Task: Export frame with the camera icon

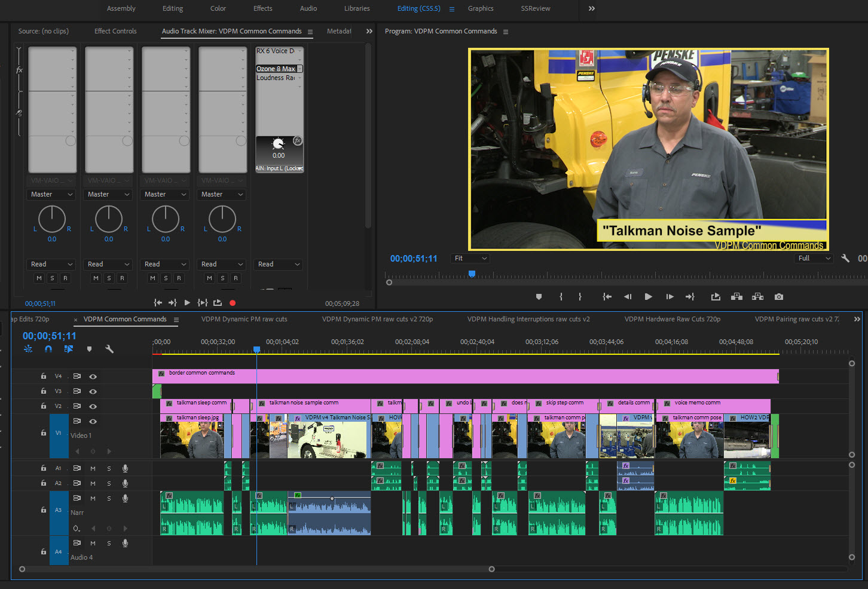Action: 778,297
